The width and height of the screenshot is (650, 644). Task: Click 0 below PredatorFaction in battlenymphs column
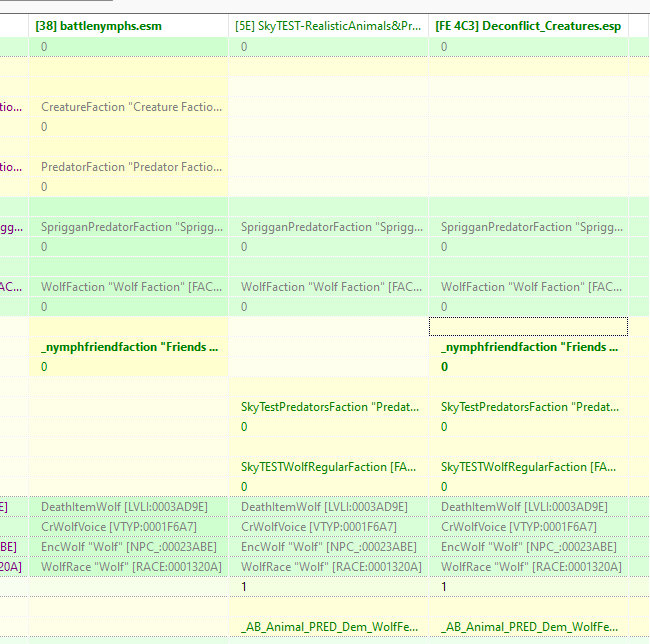(129, 187)
